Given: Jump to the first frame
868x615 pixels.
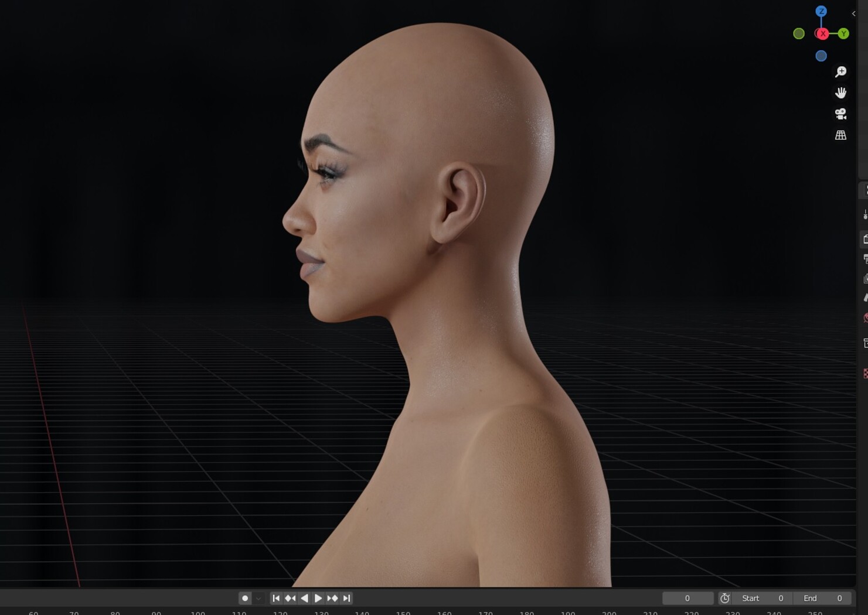Looking at the screenshot, I should pos(276,598).
